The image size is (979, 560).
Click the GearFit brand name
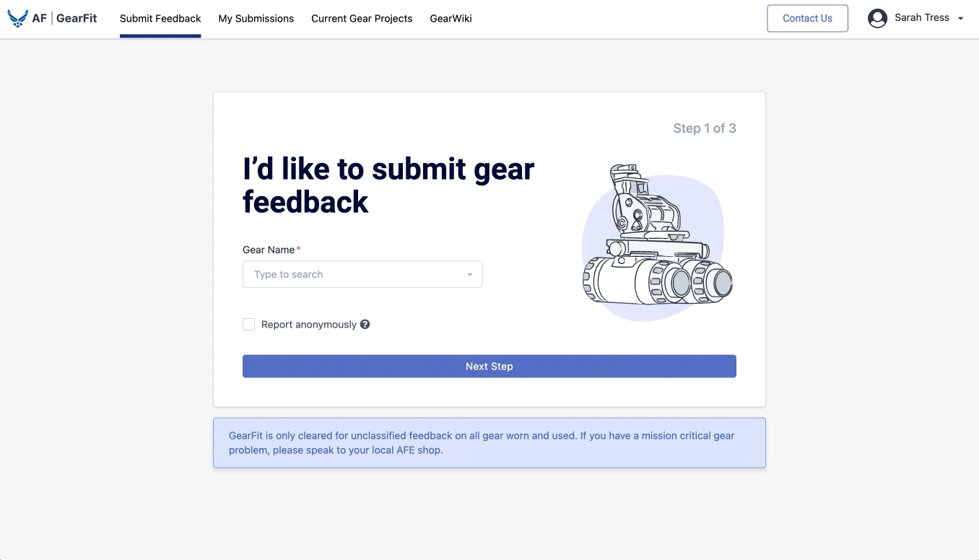coord(77,18)
